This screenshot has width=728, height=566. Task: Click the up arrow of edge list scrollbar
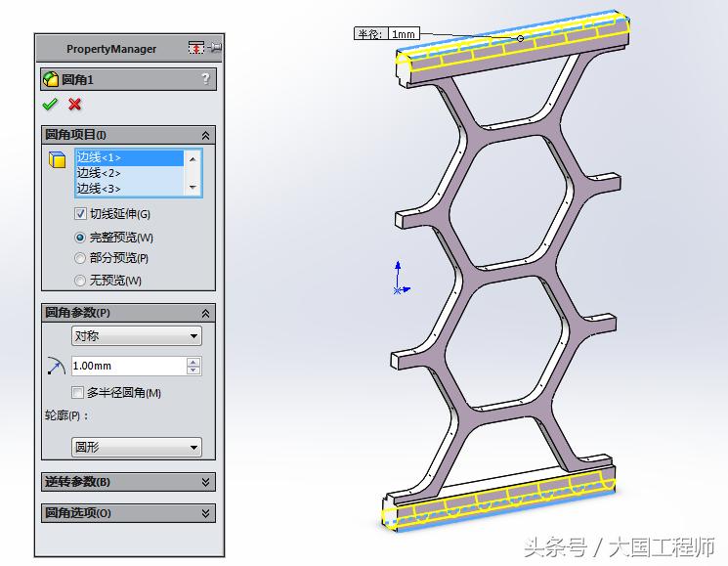click(x=193, y=159)
